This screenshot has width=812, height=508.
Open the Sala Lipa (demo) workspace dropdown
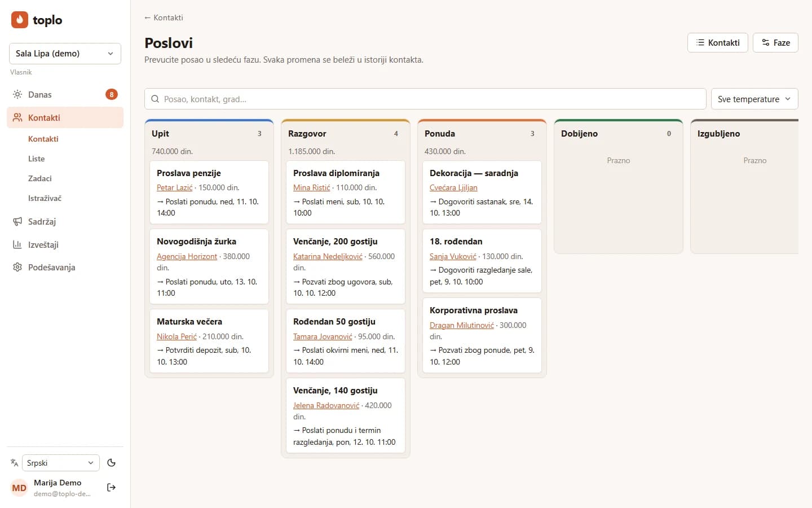[x=65, y=54]
